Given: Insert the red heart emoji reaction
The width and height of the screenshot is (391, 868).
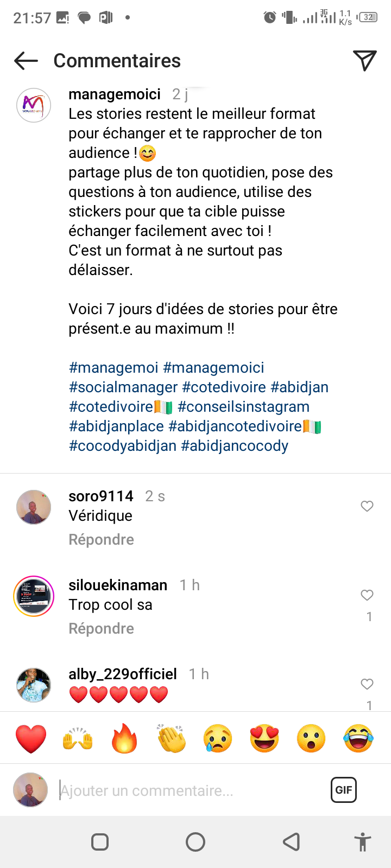Looking at the screenshot, I should (x=31, y=738).
